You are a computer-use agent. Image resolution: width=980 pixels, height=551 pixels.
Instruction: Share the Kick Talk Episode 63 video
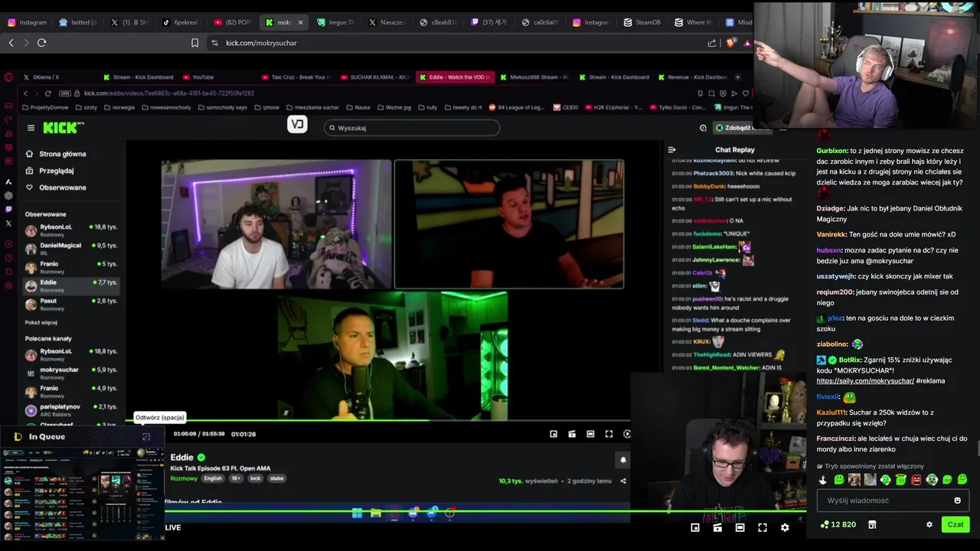pyautogui.click(x=623, y=481)
